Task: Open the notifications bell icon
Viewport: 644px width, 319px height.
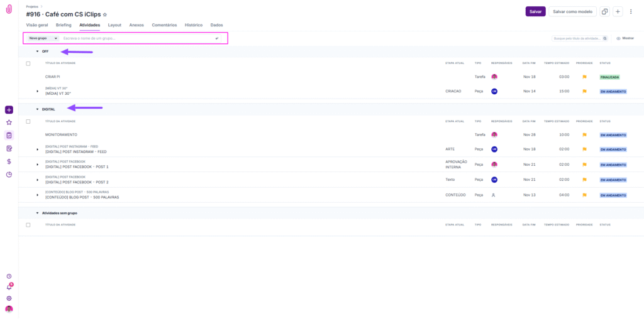Action: pyautogui.click(x=9, y=287)
